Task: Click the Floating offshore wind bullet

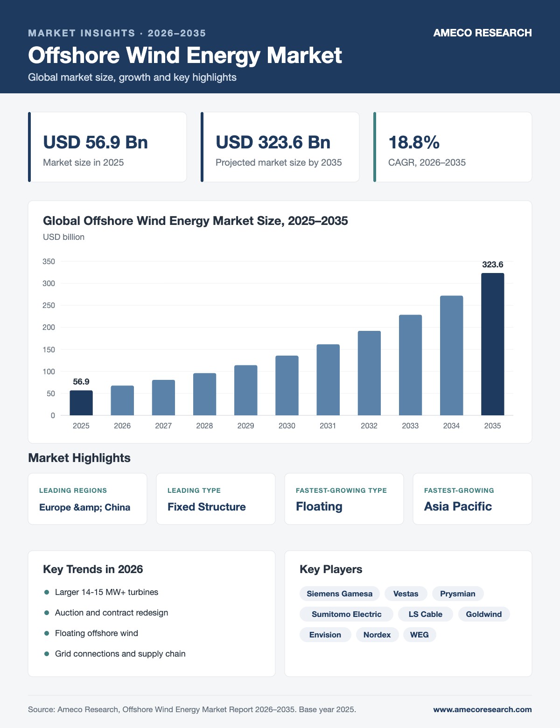Action: pyautogui.click(x=91, y=633)
